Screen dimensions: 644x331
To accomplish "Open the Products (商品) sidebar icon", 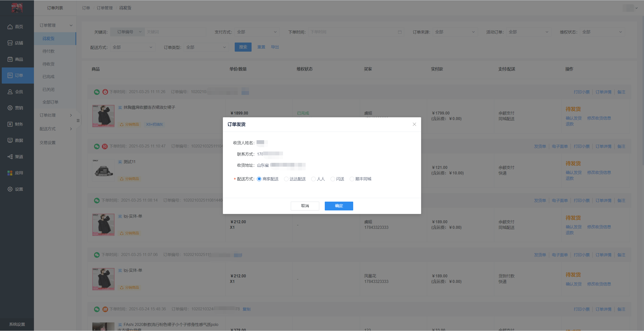I will (10, 59).
